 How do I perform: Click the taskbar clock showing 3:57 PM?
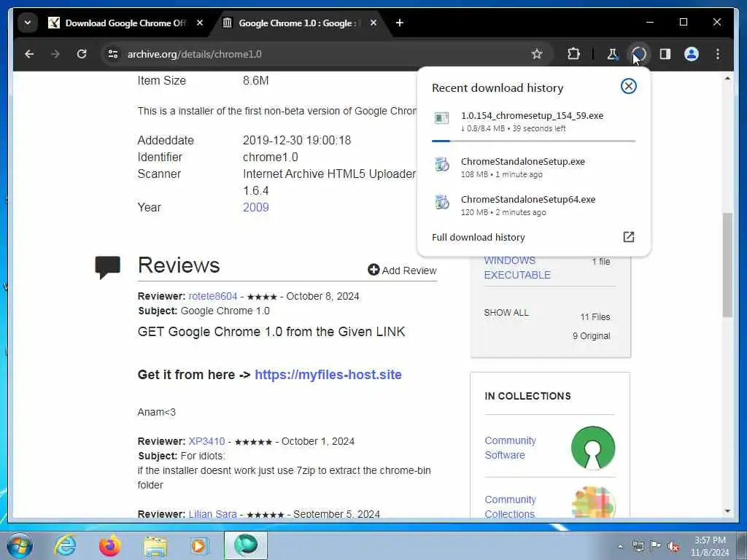tap(710, 546)
